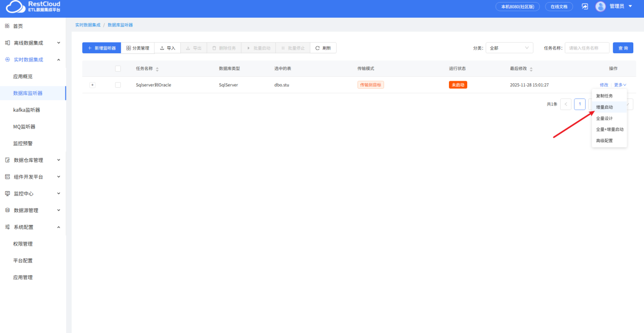Open 应用概览 in the sidebar

[x=33, y=76]
